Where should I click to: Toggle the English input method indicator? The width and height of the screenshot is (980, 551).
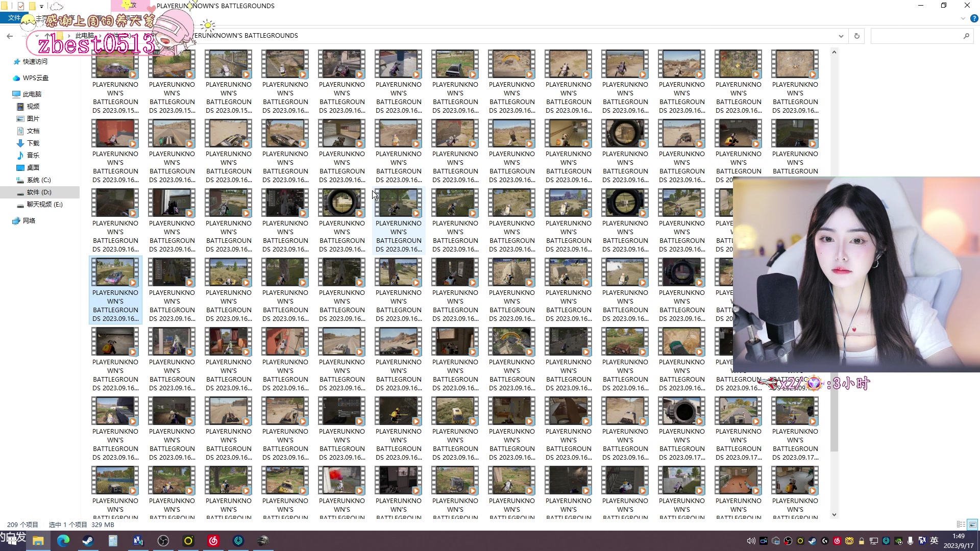click(934, 541)
